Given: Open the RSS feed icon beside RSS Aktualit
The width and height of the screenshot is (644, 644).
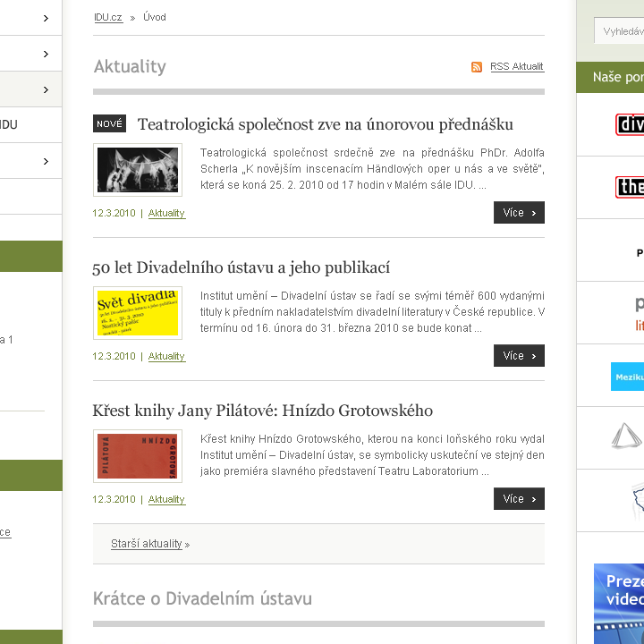Looking at the screenshot, I should [x=477, y=66].
